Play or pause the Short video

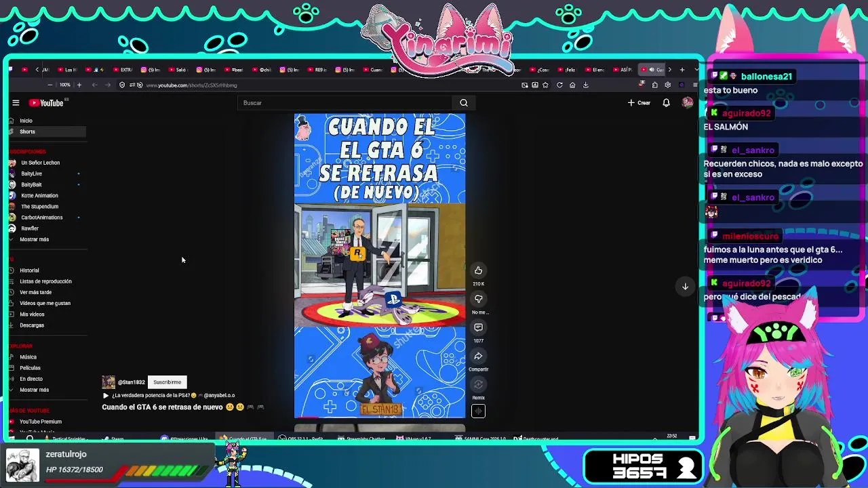380,266
